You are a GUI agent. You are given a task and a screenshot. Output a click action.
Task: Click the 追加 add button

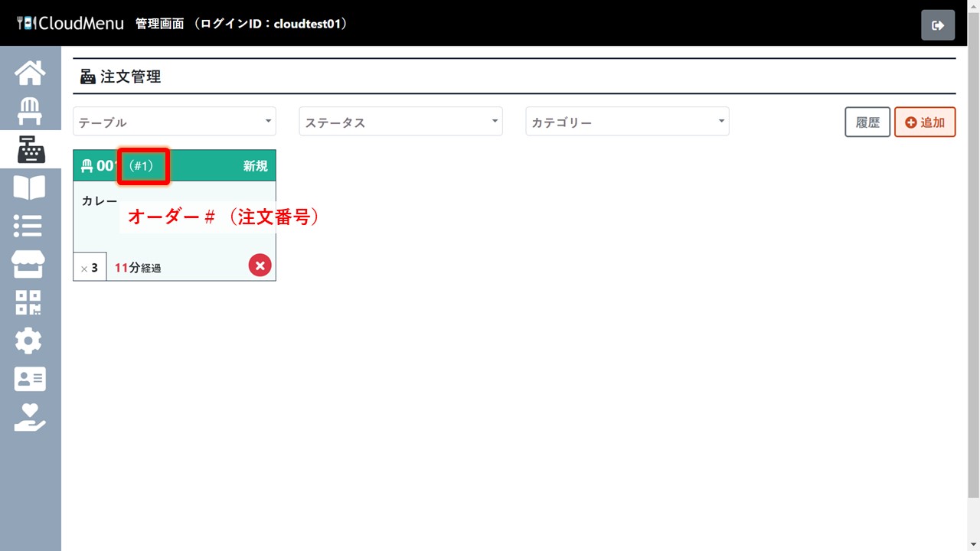925,122
